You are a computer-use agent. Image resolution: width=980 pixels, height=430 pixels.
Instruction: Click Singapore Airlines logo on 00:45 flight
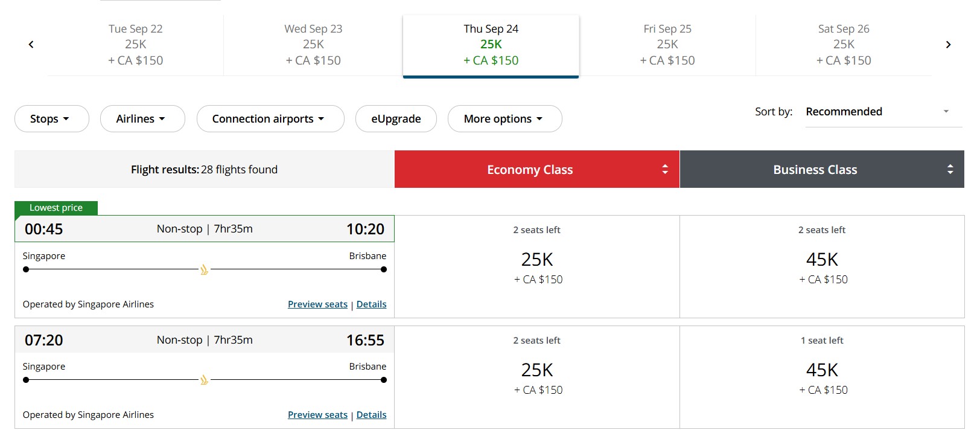[x=204, y=270]
